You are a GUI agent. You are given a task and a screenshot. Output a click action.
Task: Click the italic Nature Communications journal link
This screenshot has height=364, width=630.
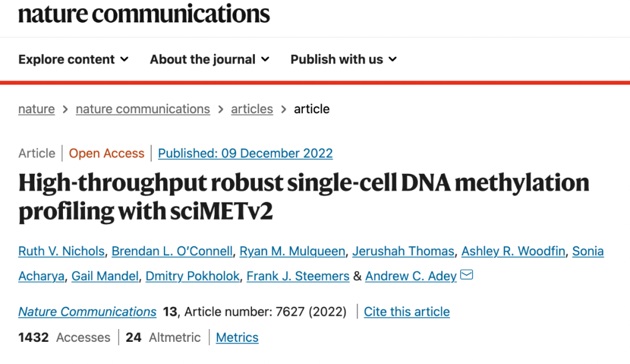[x=87, y=312]
